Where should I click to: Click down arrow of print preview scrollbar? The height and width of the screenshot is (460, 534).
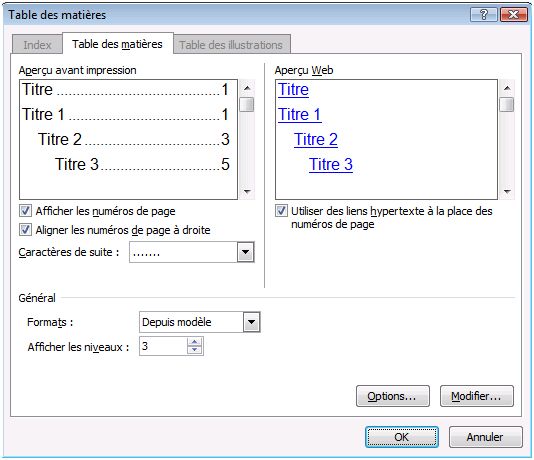[x=247, y=191]
